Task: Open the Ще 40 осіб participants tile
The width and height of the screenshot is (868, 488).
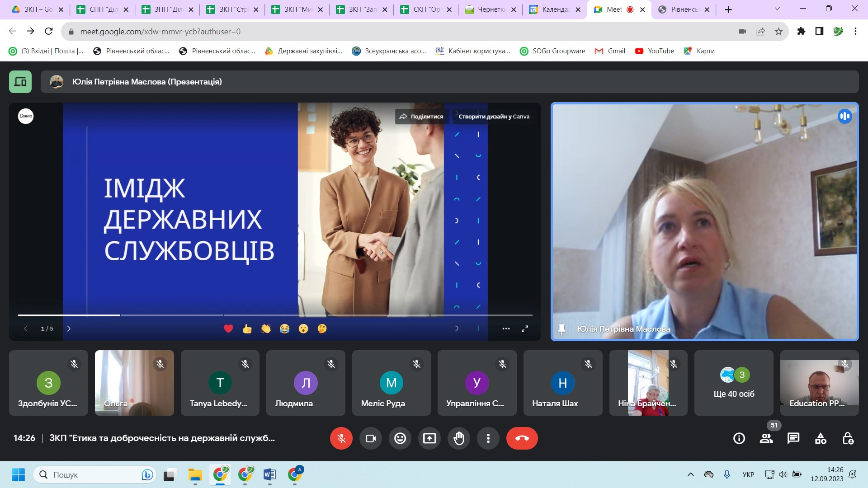Action: [734, 383]
